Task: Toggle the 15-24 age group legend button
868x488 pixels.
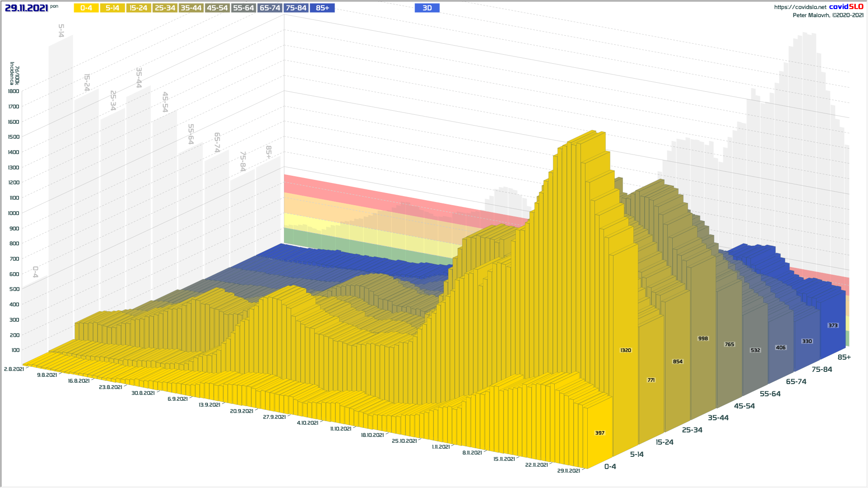Action: coord(138,8)
